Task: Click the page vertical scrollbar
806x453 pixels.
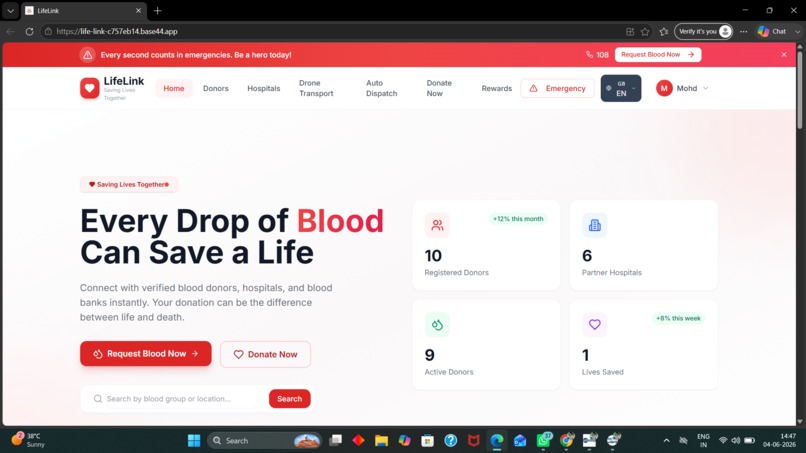Action: [x=799, y=88]
